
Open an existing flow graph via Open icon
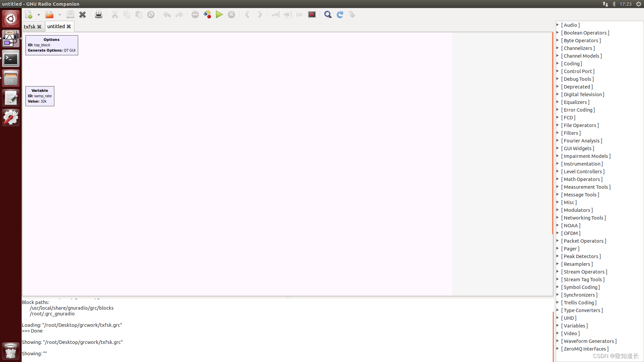coord(49,14)
